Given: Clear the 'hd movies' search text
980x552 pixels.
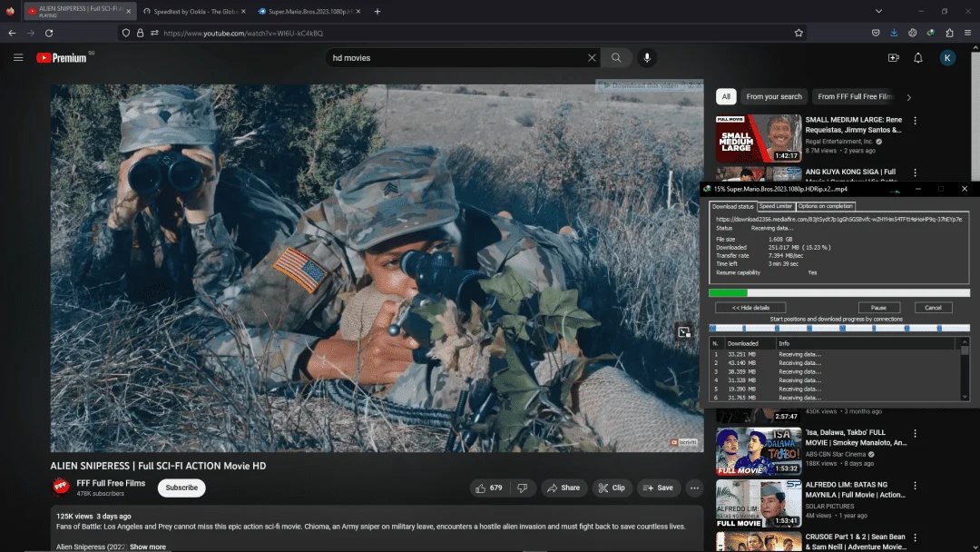Looking at the screenshot, I should (x=592, y=57).
